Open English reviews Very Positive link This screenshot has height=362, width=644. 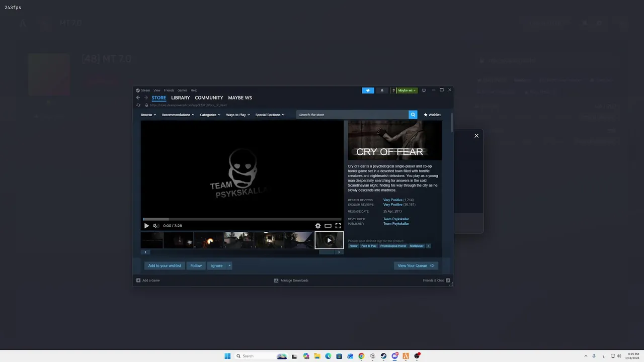[393, 205]
